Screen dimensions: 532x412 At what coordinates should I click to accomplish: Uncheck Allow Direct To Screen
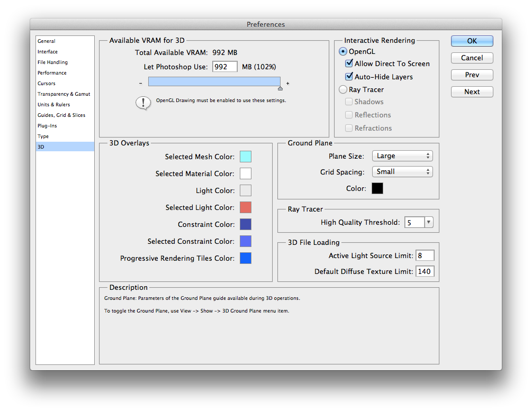[x=349, y=63]
